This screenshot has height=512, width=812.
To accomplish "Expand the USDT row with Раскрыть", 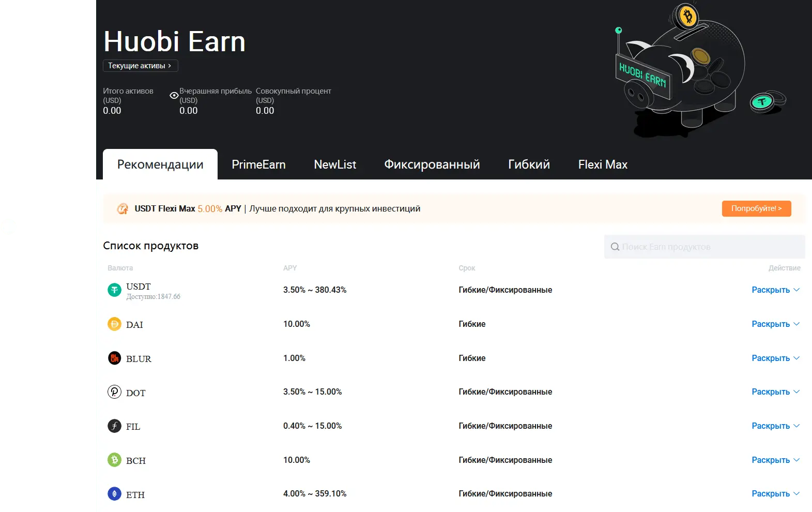I will (x=775, y=290).
